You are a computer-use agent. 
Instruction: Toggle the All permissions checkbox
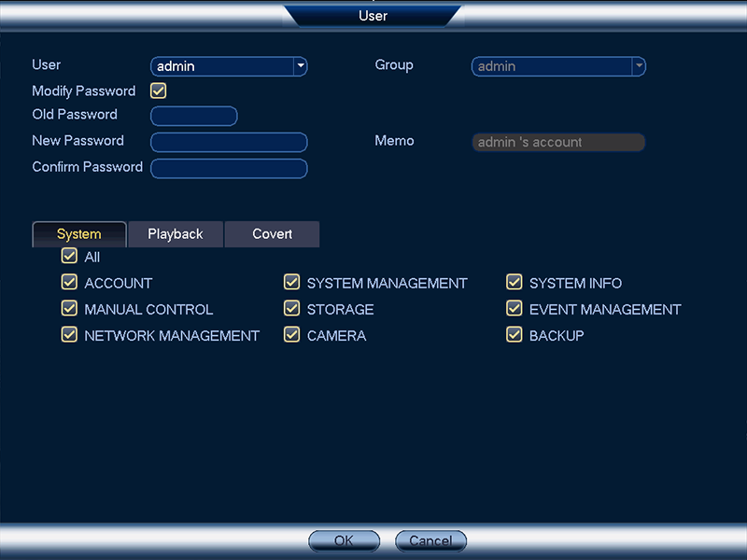click(69, 257)
